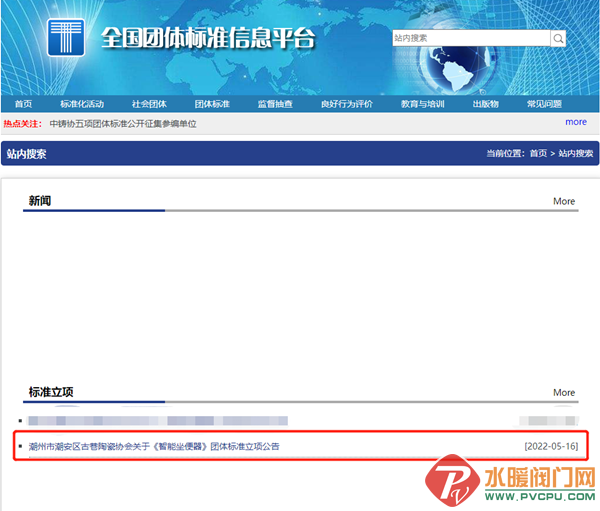Open the 良好行为评价 menu item
600x511 pixels.
point(347,104)
